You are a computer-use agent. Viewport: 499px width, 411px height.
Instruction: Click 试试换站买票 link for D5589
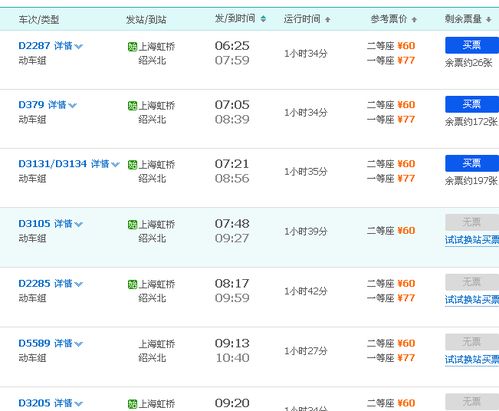pyautogui.click(x=472, y=359)
